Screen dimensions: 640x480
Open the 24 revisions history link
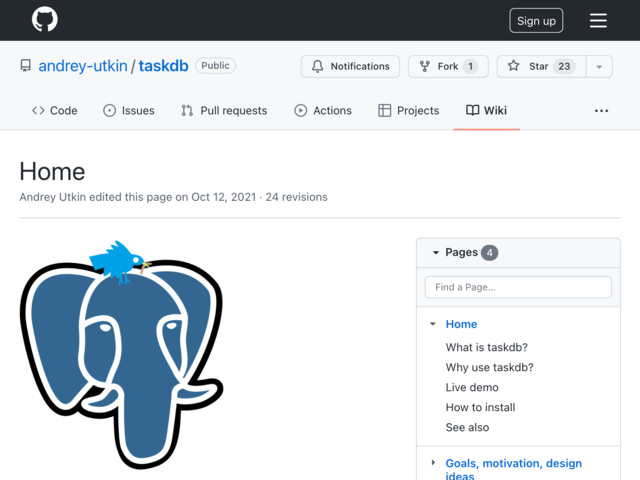click(296, 197)
